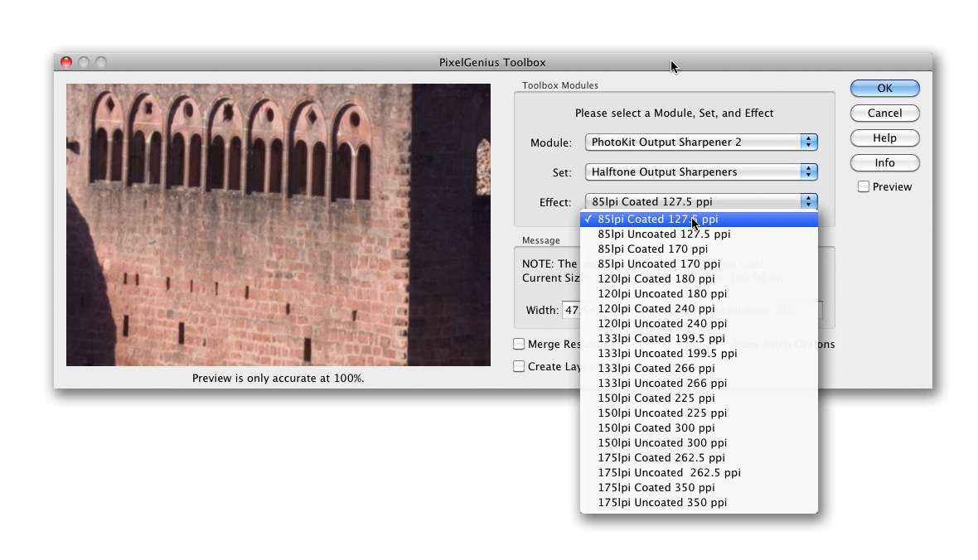Close the PixelGenius Toolbox window
Viewport: 978px width, 560px height.
66,62
